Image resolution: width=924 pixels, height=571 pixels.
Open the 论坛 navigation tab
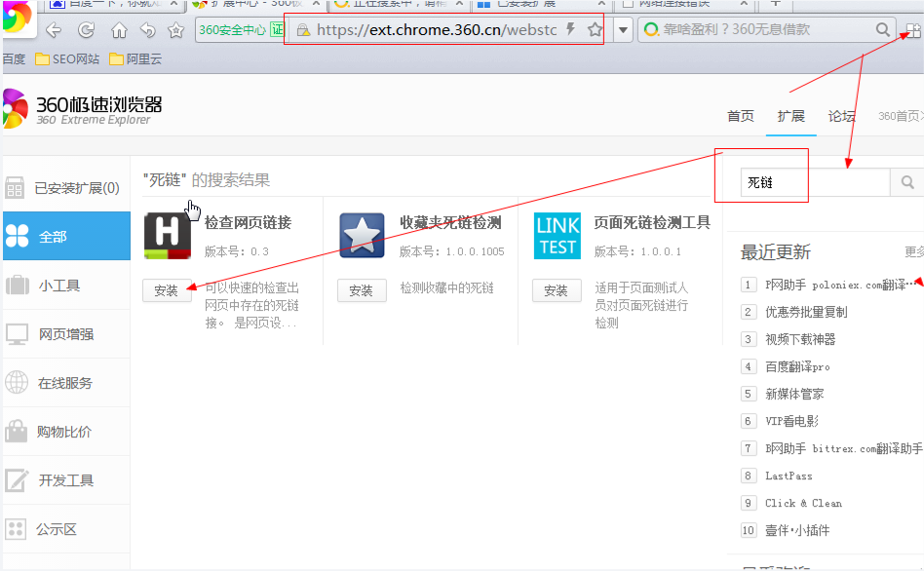pos(841,116)
